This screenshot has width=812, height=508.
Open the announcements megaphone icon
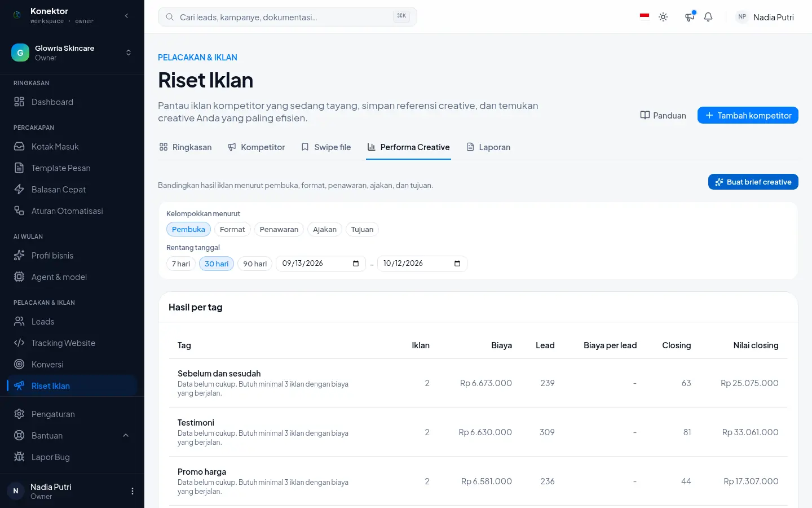(690, 17)
